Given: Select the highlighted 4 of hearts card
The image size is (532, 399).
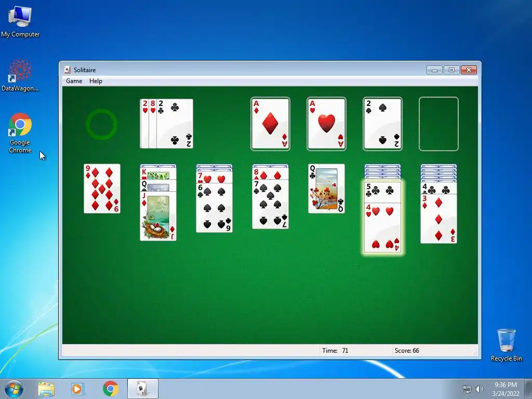Looking at the screenshot, I should coord(382,228).
